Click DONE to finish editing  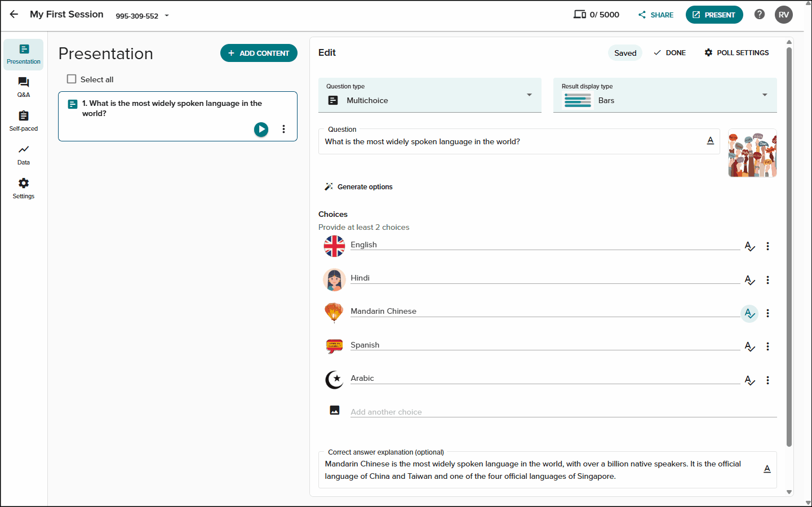669,52
